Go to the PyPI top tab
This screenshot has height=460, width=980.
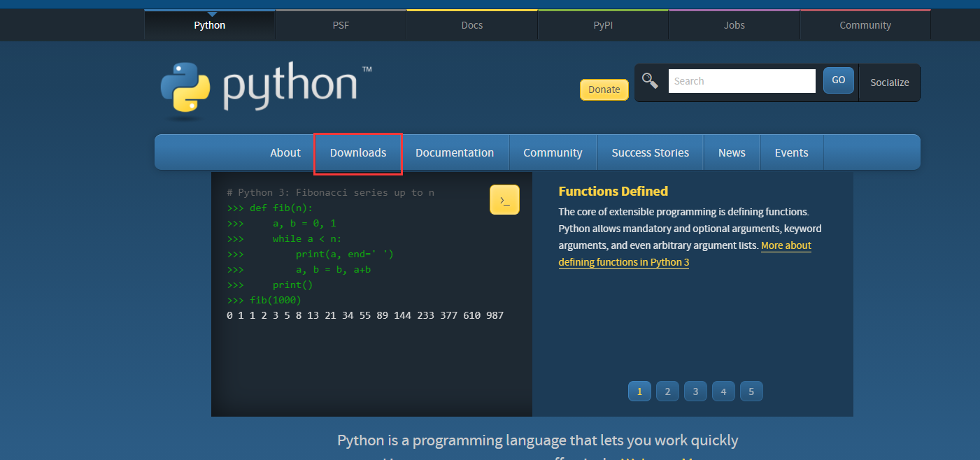[x=603, y=25]
